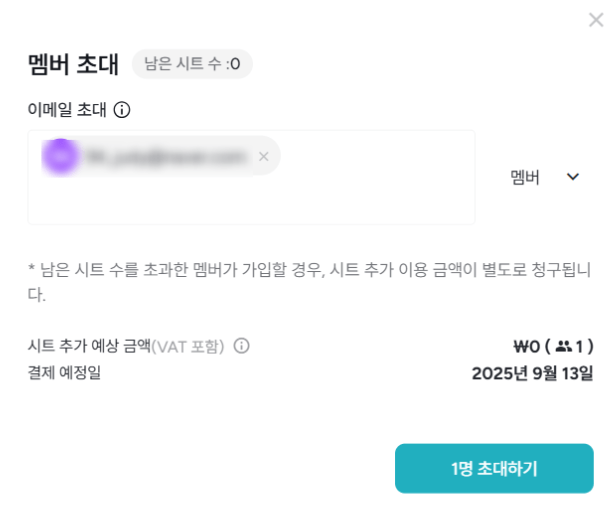Click info icon next to VAT 포함
The height and width of the screenshot is (523, 615).
pyautogui.click(x=241, y=346)
